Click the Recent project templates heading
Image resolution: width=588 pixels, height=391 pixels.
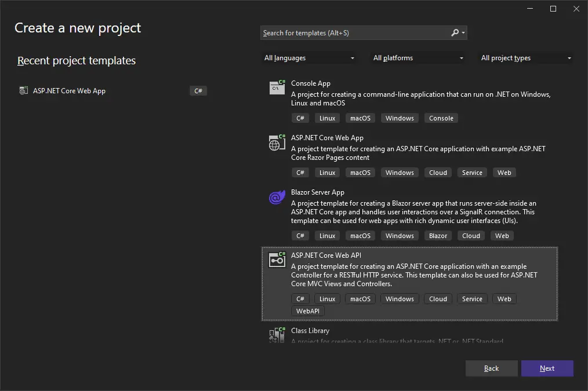(77, 61)
